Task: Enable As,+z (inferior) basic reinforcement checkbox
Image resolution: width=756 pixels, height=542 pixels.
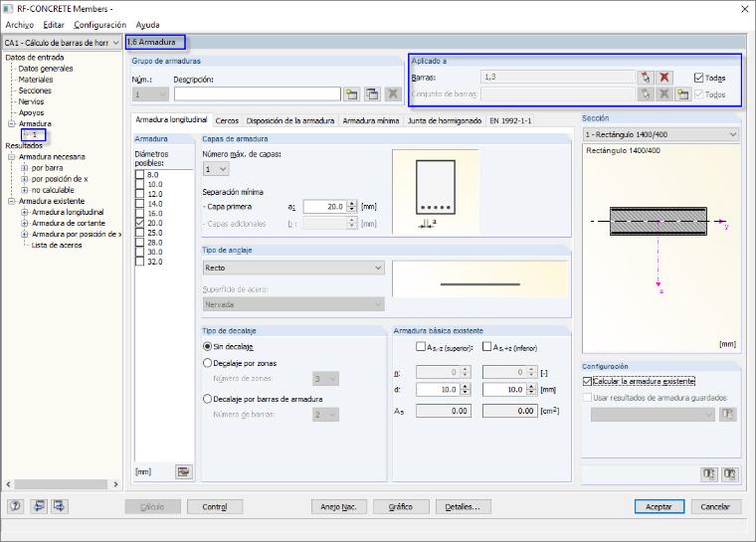Action: [x=487, y=347]
